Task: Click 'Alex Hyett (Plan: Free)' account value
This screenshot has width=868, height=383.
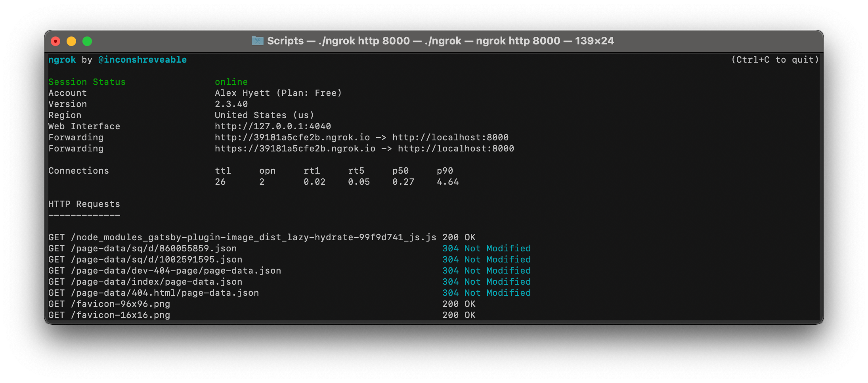Action: [x=278, y=93]
